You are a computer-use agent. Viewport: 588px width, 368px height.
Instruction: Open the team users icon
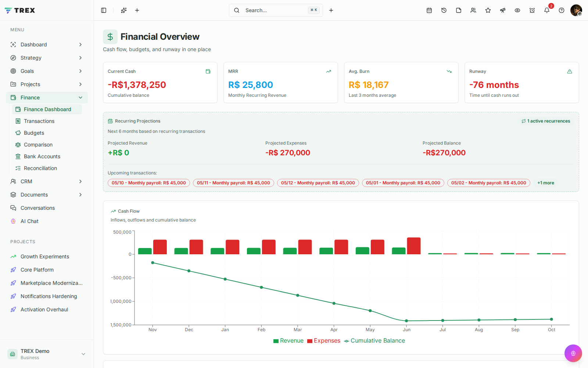tap(473, 10)
